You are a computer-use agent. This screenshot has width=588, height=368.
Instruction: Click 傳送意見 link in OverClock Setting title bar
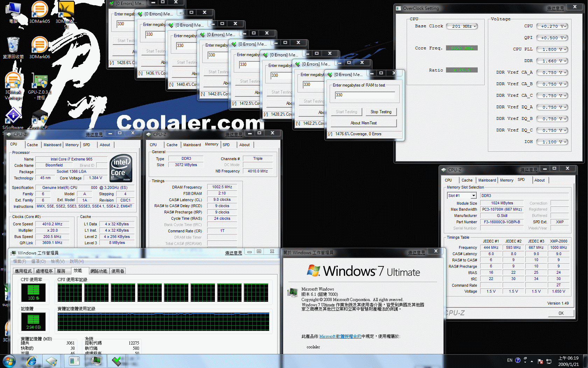tap(555, 8)
